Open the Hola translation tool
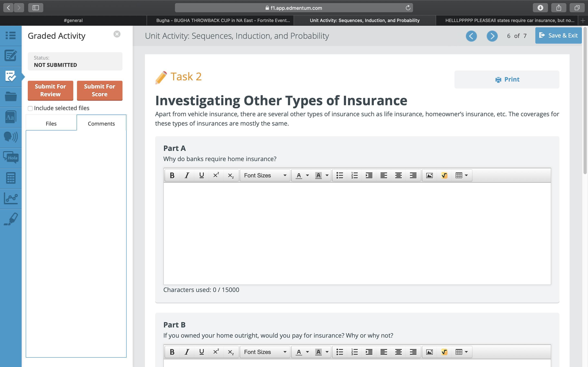Viewport: 588px width, 367px height. (x=11, y=158)
